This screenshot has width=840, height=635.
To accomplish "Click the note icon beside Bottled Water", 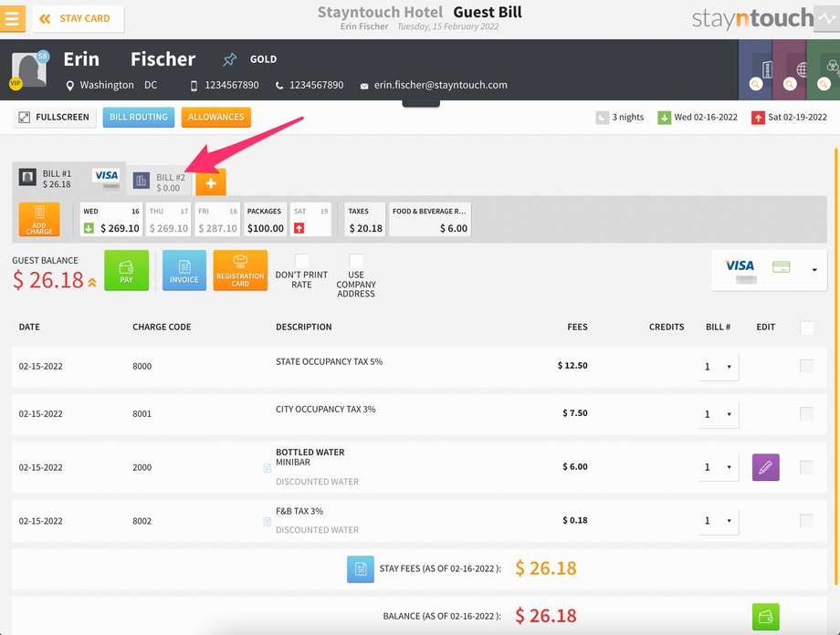I will (x=268, y=468).
